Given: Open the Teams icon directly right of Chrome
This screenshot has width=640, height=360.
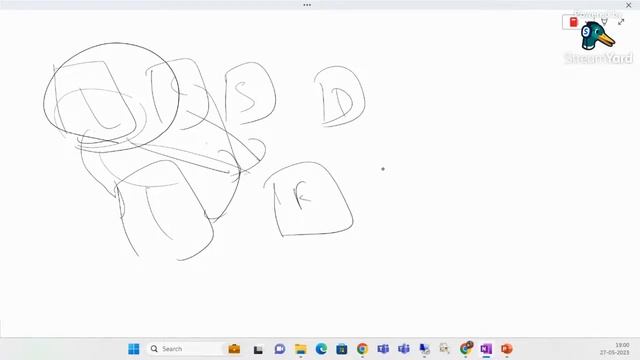Looking at the screenshot, I should pyautogui.click(x=383, y=349).
